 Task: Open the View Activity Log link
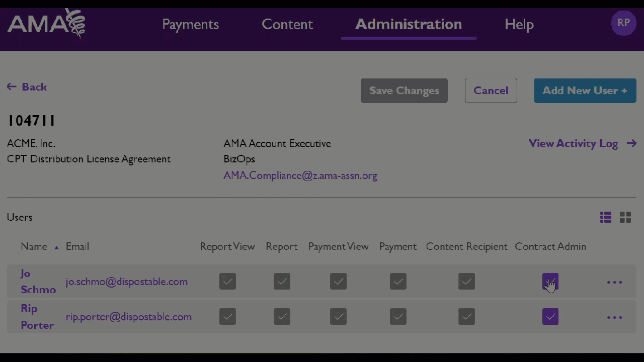582,143
